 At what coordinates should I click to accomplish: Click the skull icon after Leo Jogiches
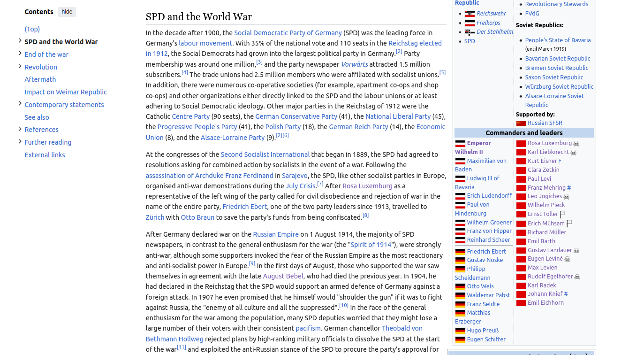click(566, 197)
